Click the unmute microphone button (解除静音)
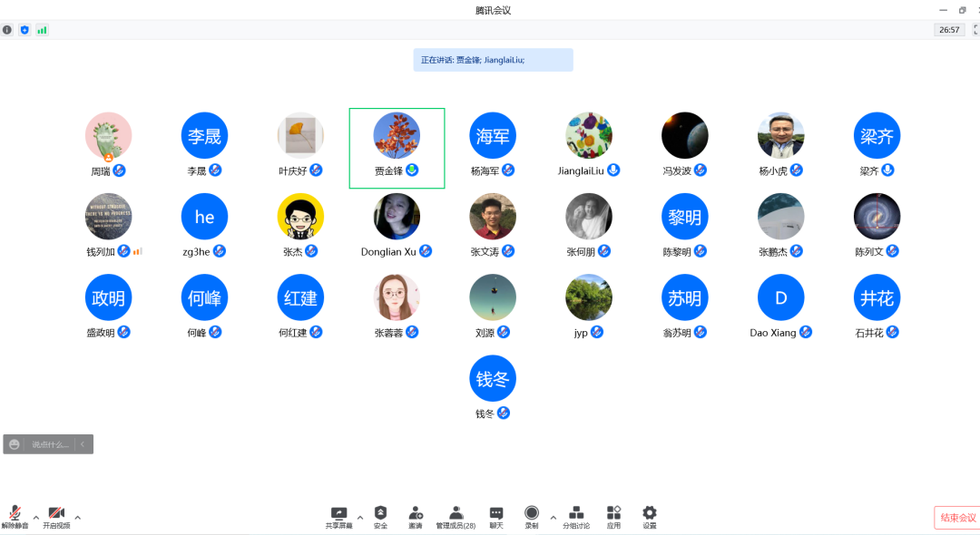980x535 pixels. coord(15,517)
